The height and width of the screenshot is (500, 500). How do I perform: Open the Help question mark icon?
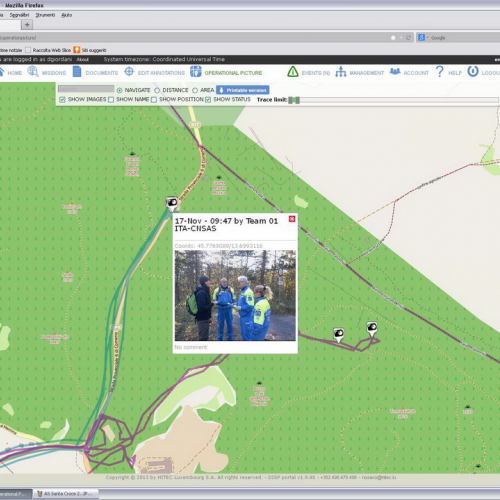pos(440,71)
